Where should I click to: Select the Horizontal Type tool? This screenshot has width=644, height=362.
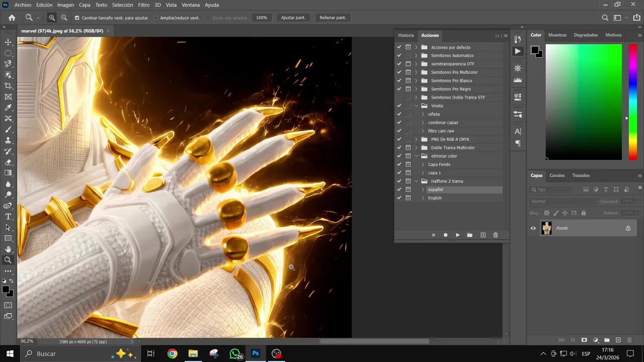(8, 217)
